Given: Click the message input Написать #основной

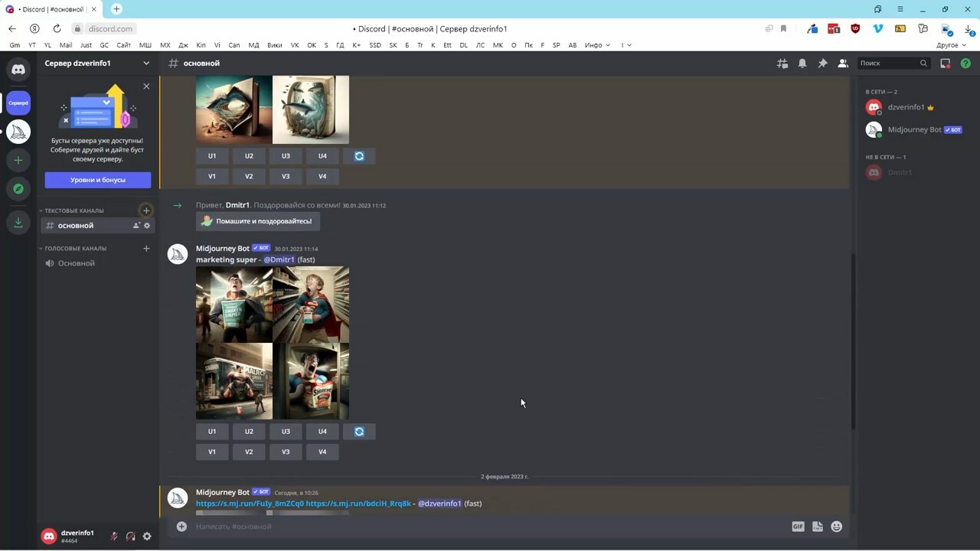Looking at the screenshot, I should coord(490,527).
